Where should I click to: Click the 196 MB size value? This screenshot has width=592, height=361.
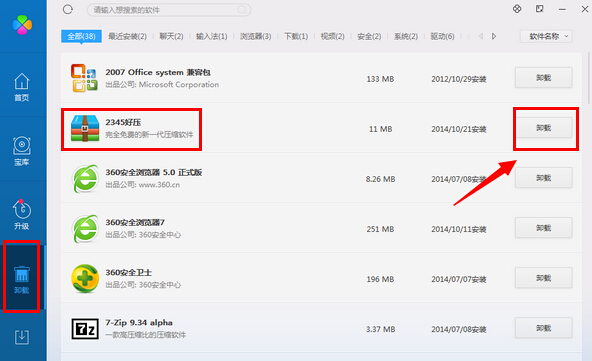380,279
